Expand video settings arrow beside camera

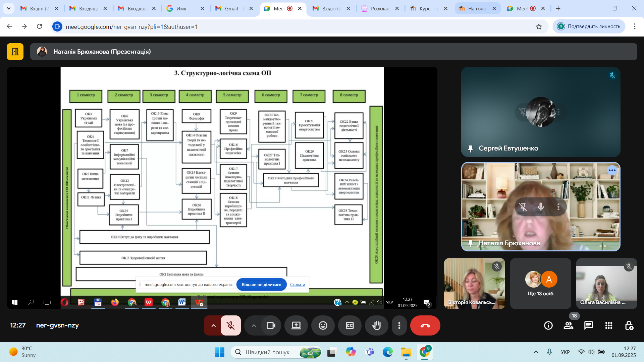click(254, 325)
